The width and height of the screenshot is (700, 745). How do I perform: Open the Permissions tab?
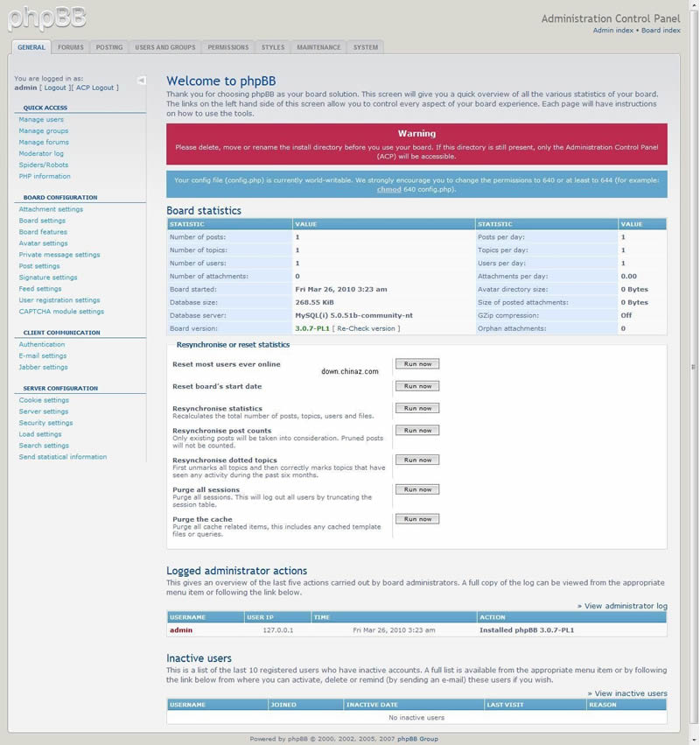tap(228, 47)
